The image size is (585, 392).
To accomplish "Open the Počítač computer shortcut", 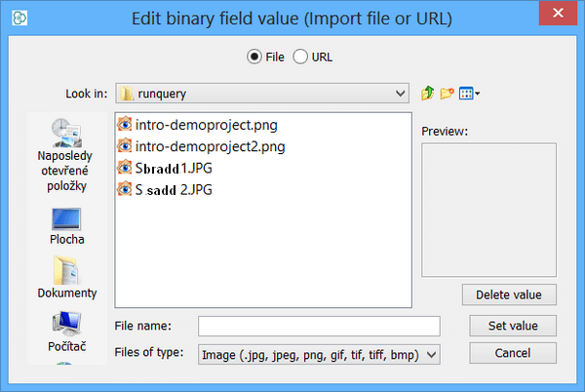I will (67, 332).
